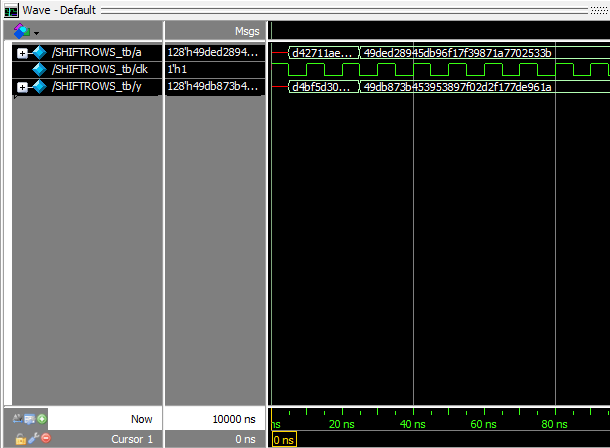Click the 128'h49db873b4 value of signal y
Screen dimensions: 610x448
[x=213, y=88]
